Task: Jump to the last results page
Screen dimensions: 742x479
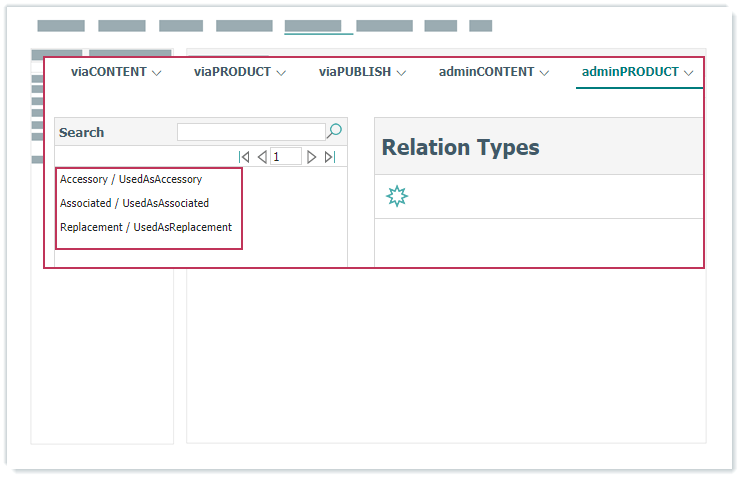Action: pos(330,157)
